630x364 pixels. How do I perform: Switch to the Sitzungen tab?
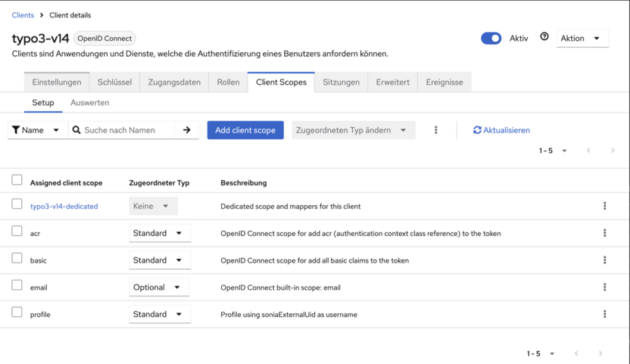click(x=341, y=82)
